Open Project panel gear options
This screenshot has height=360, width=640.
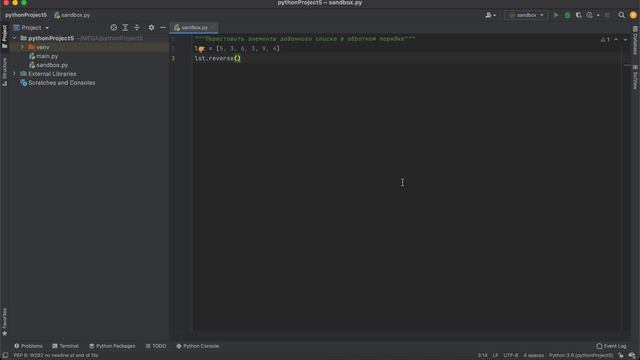point(151,27)
